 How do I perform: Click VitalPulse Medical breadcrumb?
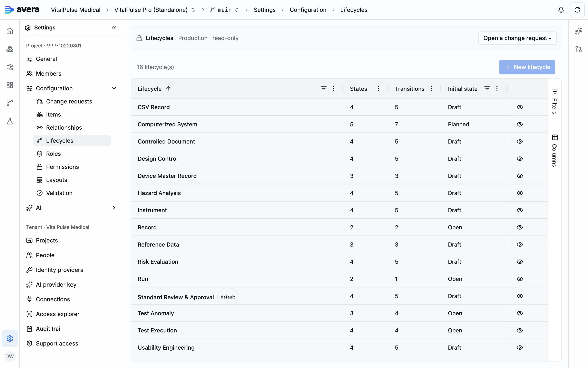76,10
